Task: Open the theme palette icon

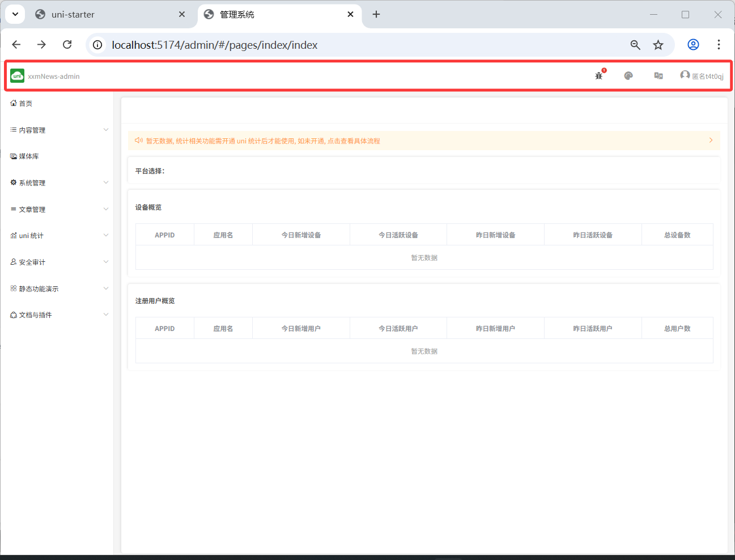Action: click(x=628, y=76)
